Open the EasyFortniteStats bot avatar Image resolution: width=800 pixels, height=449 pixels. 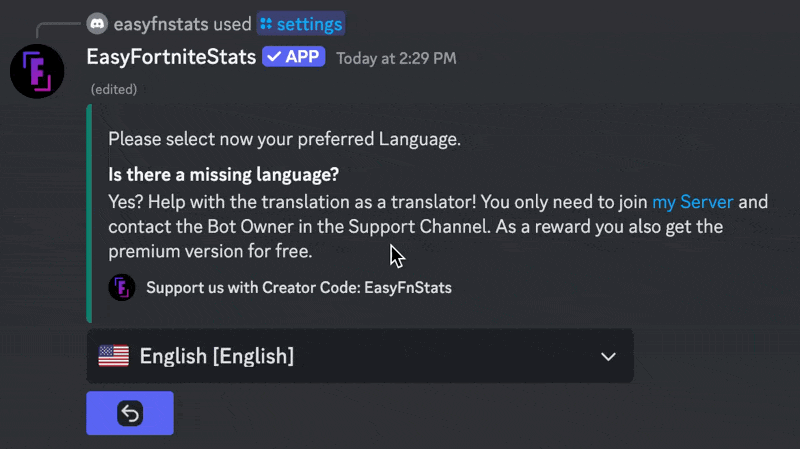click(x=37, y=71)
